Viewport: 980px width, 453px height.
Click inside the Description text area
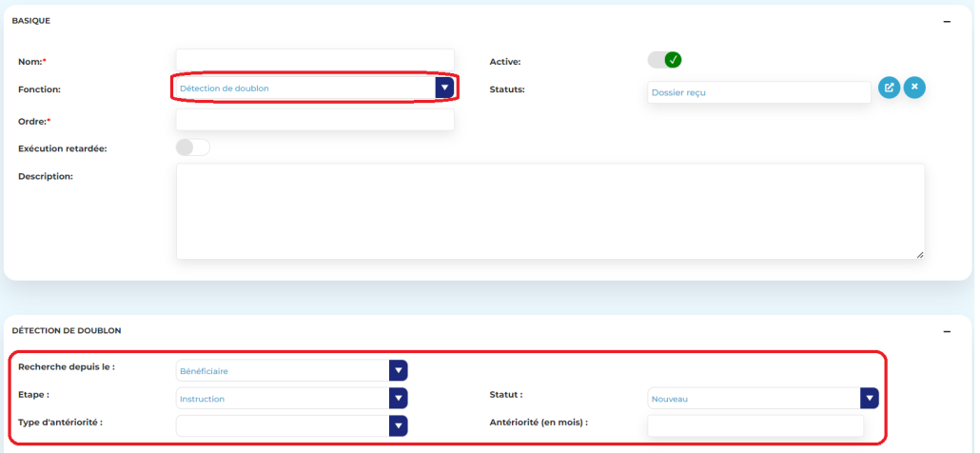pos(550,210)
